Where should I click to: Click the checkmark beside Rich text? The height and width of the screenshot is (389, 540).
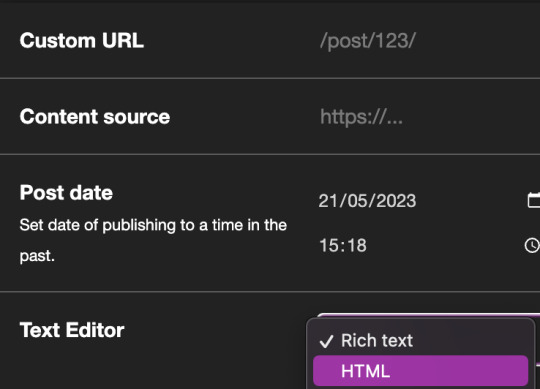click(326, 341)
